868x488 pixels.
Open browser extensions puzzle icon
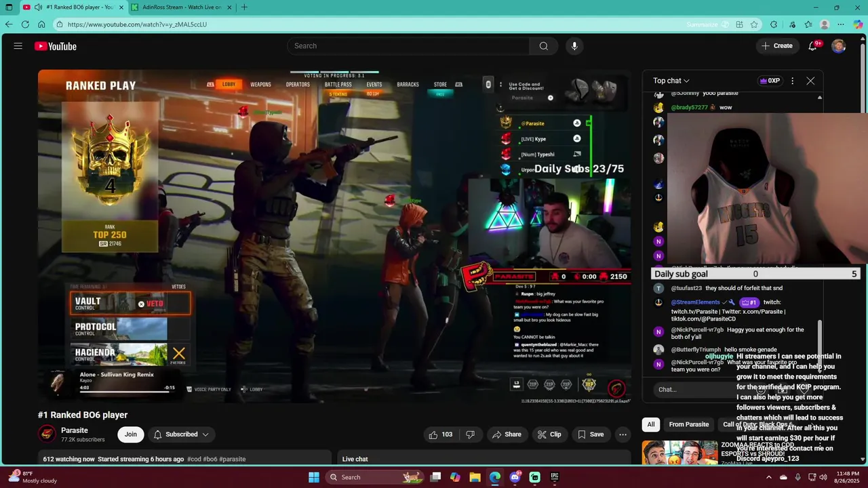(x=774, y=24)
